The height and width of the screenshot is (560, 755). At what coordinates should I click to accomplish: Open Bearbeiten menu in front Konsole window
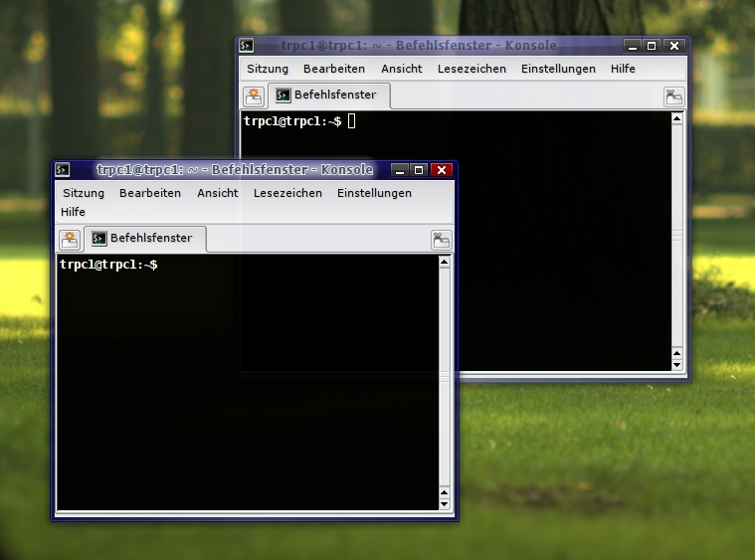(x=150, y=193)
